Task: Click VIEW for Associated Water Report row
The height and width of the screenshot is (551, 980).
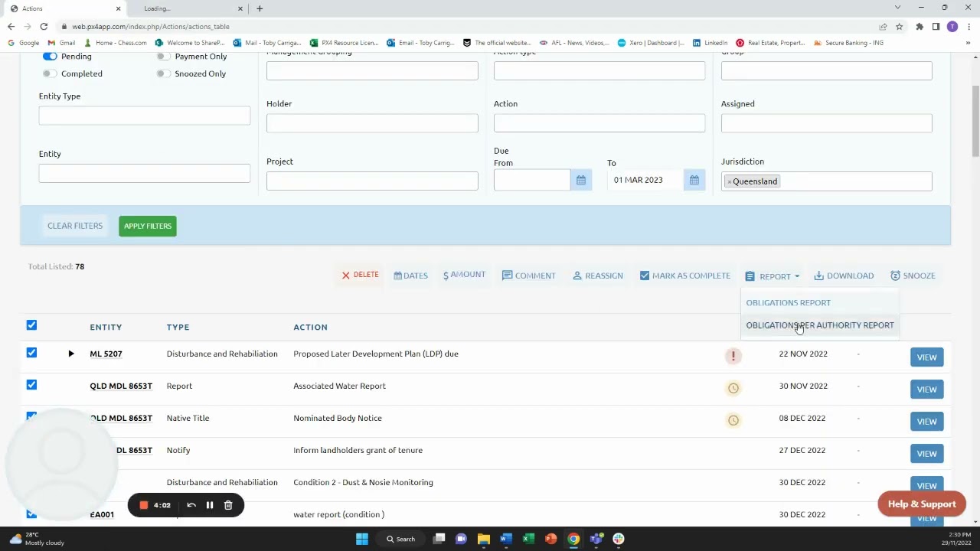Action: click(926, 390)
